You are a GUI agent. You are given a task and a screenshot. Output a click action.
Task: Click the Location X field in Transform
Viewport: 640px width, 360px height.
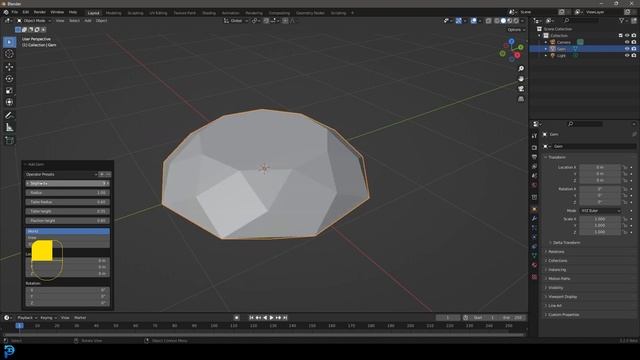(600, 167)
